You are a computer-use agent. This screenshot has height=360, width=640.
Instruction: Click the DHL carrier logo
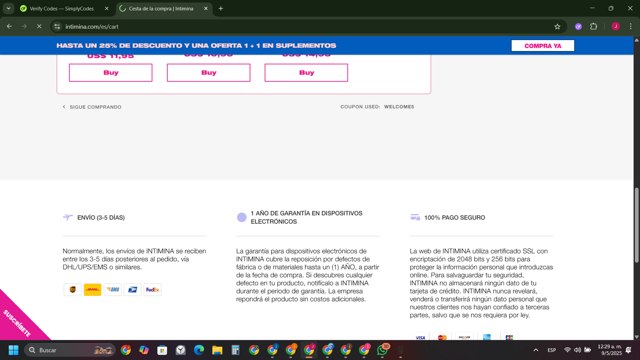[x=93, y=289]
